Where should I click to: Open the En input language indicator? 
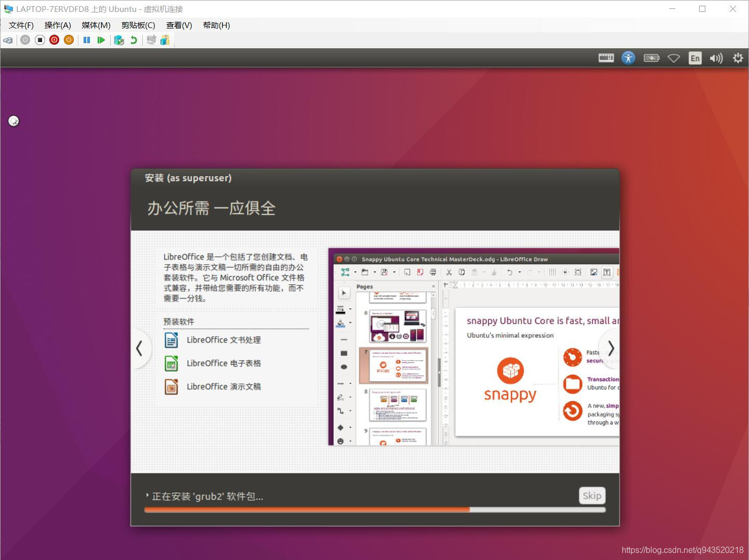coord(695,58)
